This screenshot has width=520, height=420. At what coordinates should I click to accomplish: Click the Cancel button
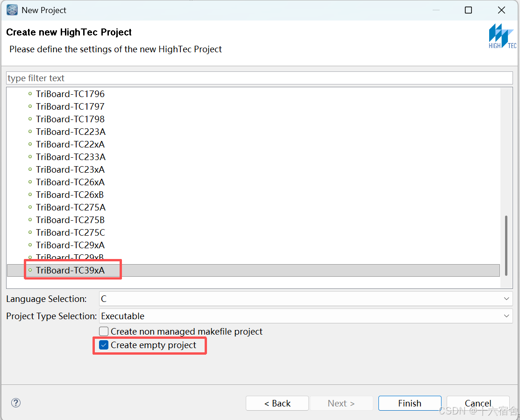(478, 403)
